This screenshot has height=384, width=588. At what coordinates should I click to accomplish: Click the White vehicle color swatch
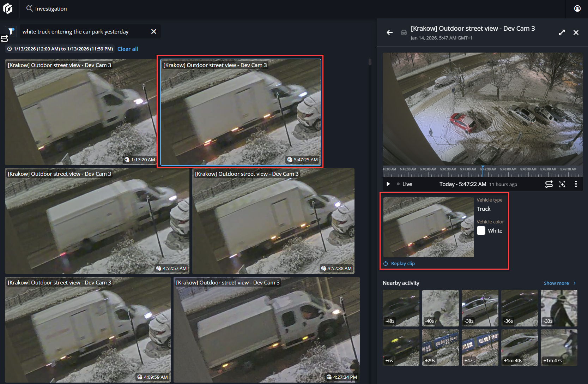click(x=481, y=230)
